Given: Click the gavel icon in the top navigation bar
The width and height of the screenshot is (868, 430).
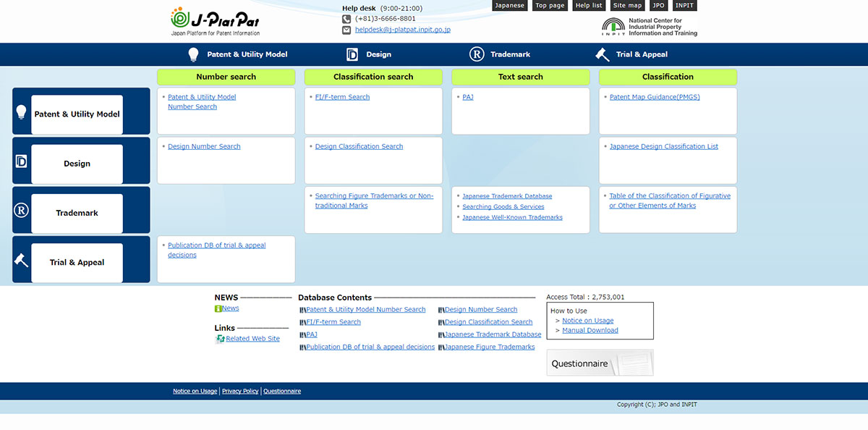Looking at the screenshot, I should [603, 54].
